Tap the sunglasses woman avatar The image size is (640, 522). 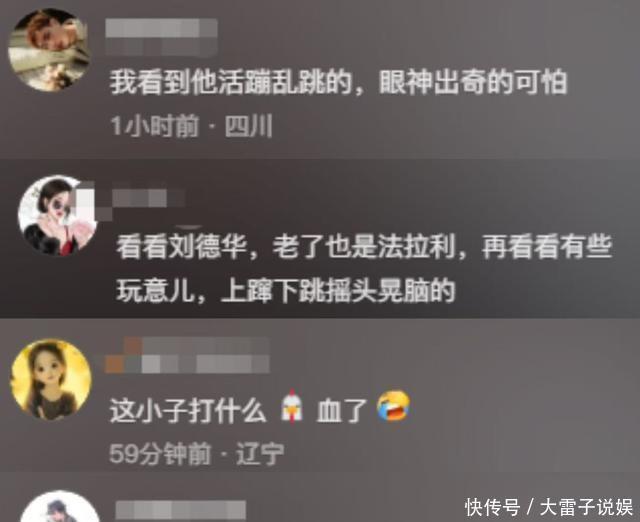click(x=57, y=216)
